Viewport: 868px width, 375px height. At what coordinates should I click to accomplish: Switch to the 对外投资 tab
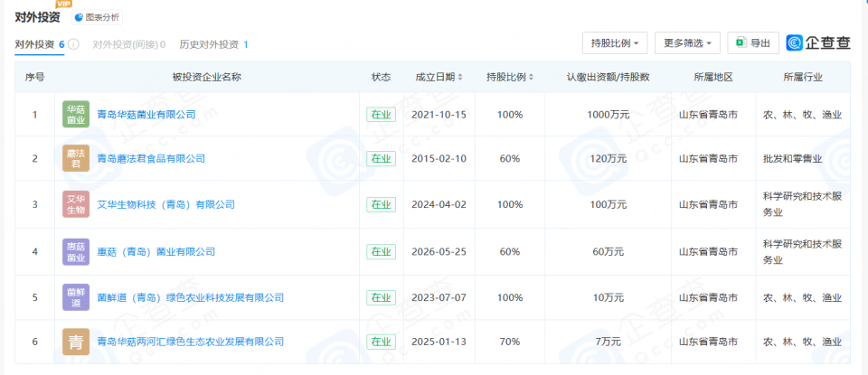click(x=40, y=44)
